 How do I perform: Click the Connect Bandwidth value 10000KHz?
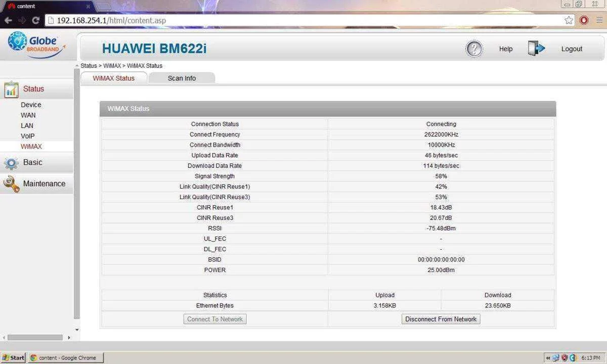tap(441, 145)
